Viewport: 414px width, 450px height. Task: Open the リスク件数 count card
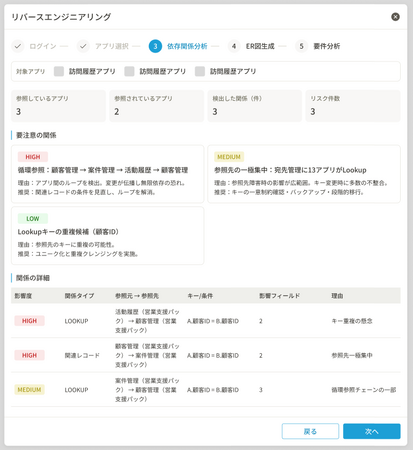[353, 106]
